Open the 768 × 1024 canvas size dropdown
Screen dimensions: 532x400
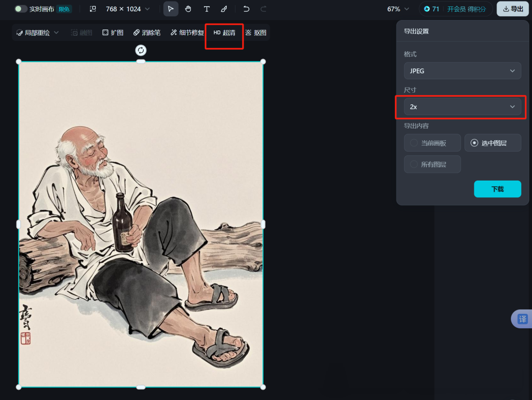[128, 9]
